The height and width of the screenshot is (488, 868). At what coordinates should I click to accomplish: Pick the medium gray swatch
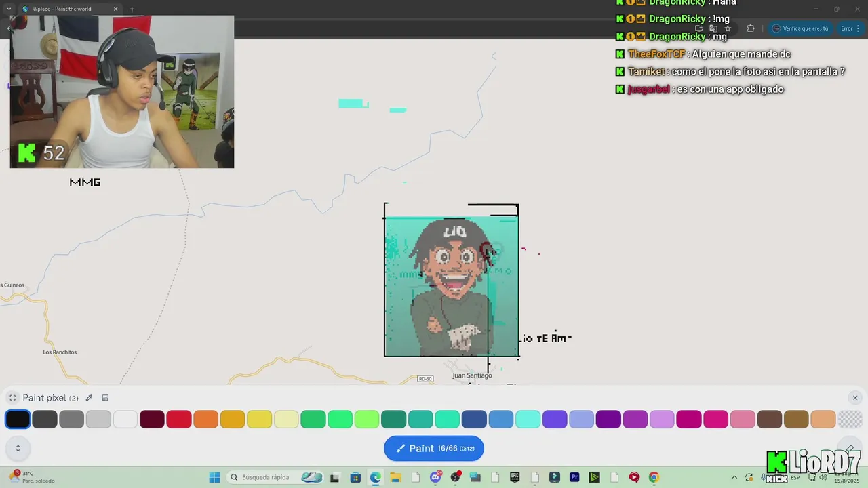pos(71,420)
